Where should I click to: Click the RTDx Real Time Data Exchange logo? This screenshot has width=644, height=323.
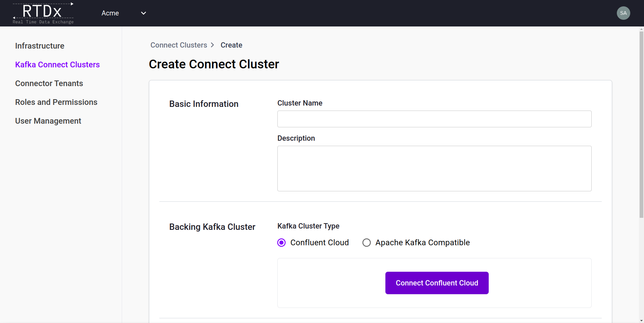pyautogui.click(x=43, y=13)
